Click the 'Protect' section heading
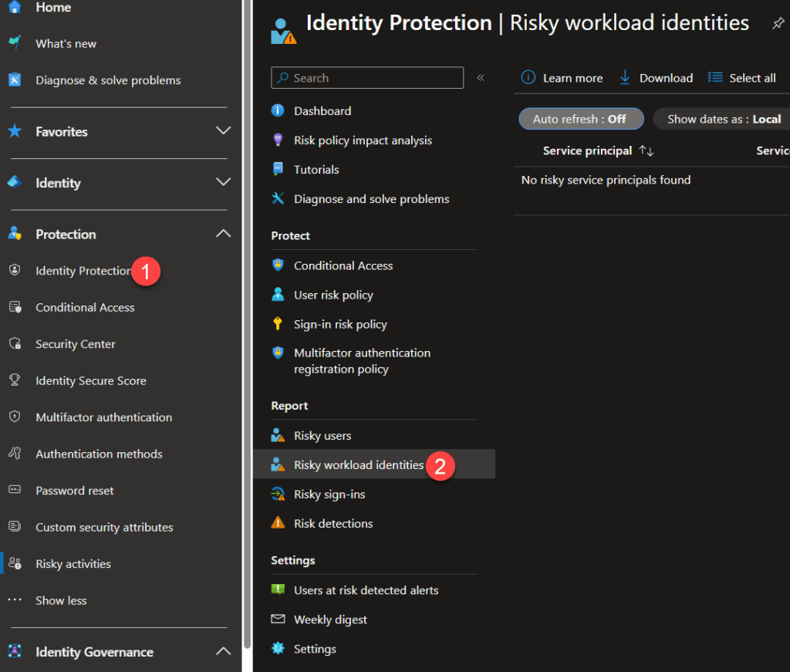790x672 pixels. click(x=290, y=236)
